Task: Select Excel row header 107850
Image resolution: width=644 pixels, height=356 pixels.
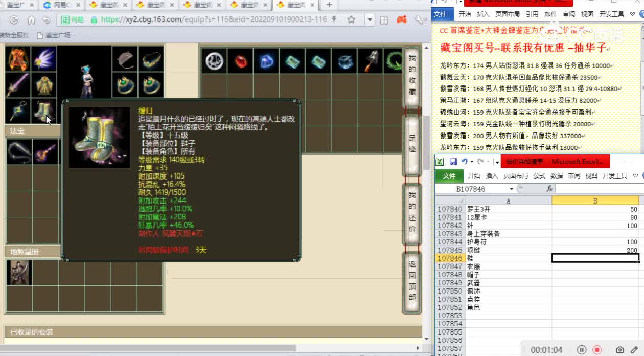Action: tap(450, 291)
